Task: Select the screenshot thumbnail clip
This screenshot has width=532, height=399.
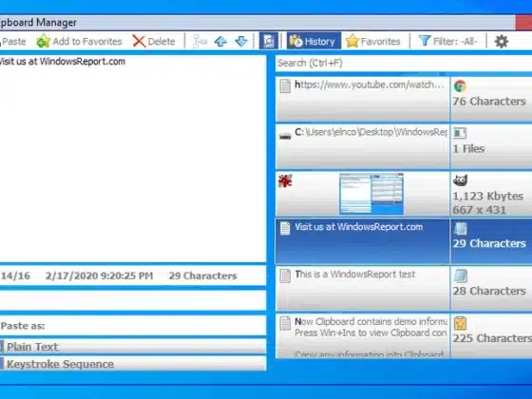Action: (x=363, y=194)
